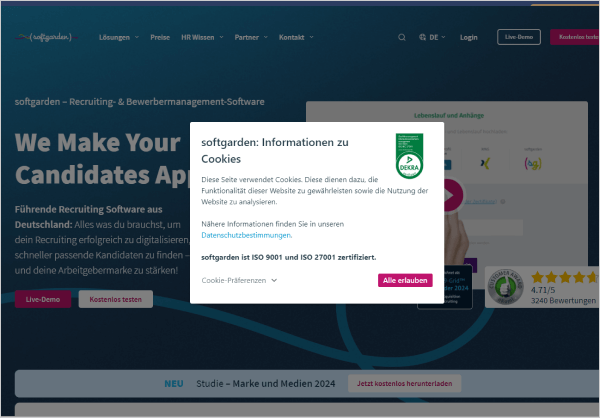Click the pink play button in preview
600x418 pixels.
click(x=451, y=194)
